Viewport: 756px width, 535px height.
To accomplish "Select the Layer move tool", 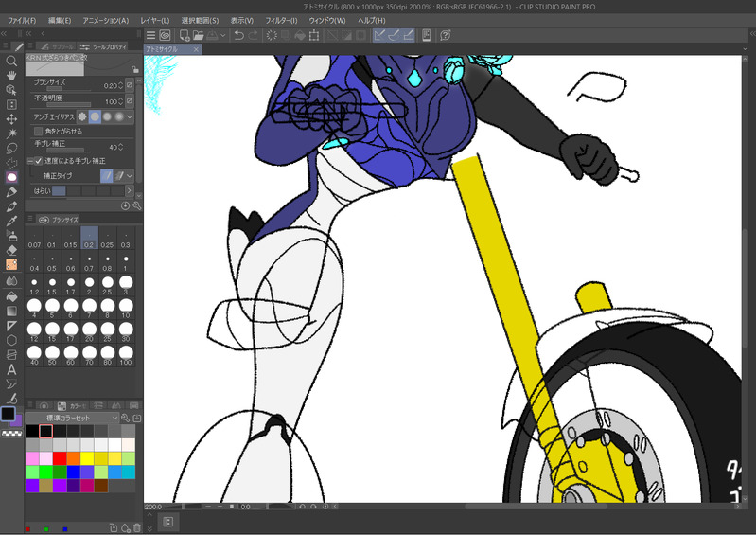I will [11, 118].
